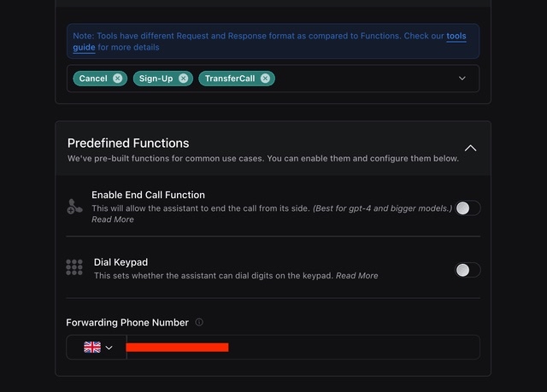Click the Predefined Functions heading

click(128, 143)
